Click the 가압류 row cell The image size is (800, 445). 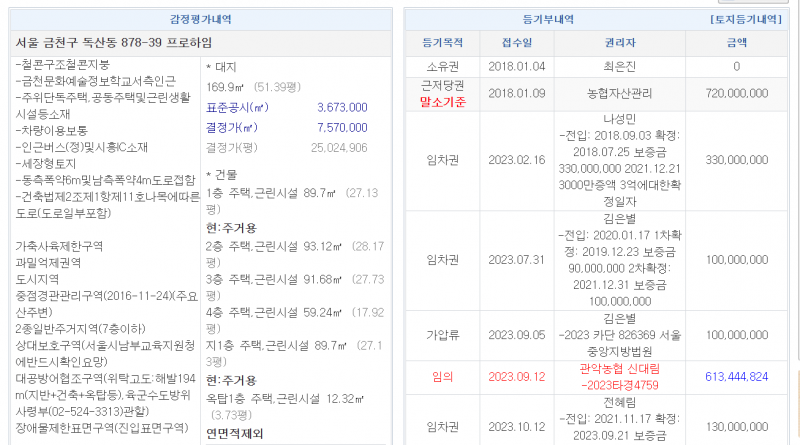[x=442, y=335]
